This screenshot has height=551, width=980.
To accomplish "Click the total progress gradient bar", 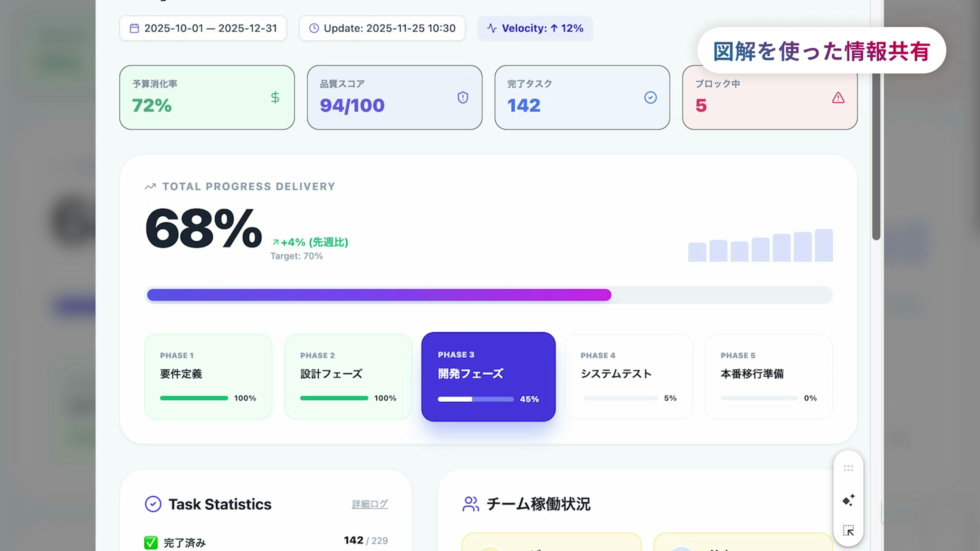I will 379,295.
